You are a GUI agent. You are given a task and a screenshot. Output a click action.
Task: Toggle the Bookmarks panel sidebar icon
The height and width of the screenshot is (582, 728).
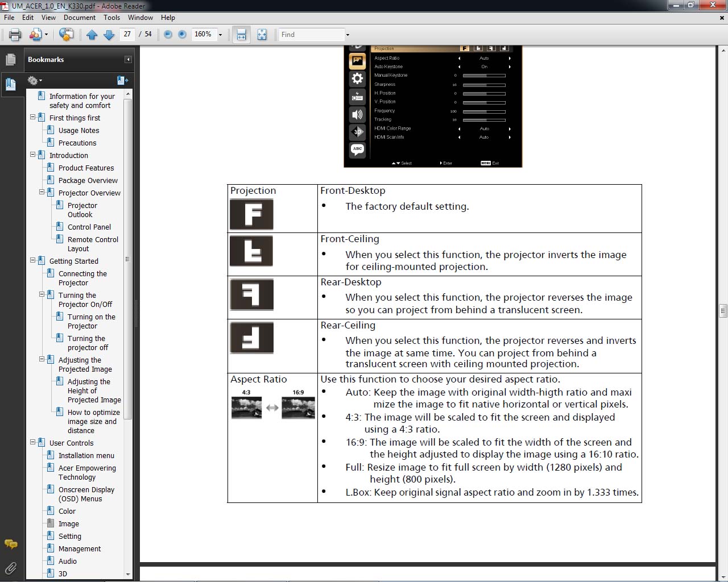pyautogui.click(x=11, y=84)
